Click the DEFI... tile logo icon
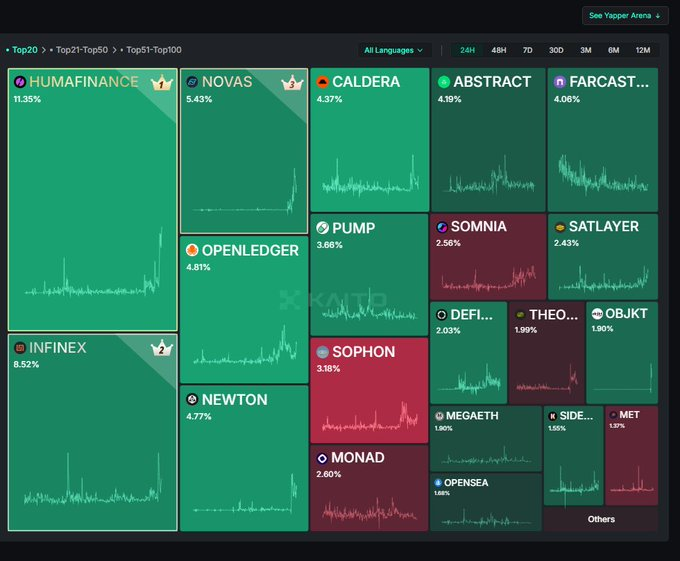Image resolution: width=680 pixels, height=561 pixels. [441, 315]
